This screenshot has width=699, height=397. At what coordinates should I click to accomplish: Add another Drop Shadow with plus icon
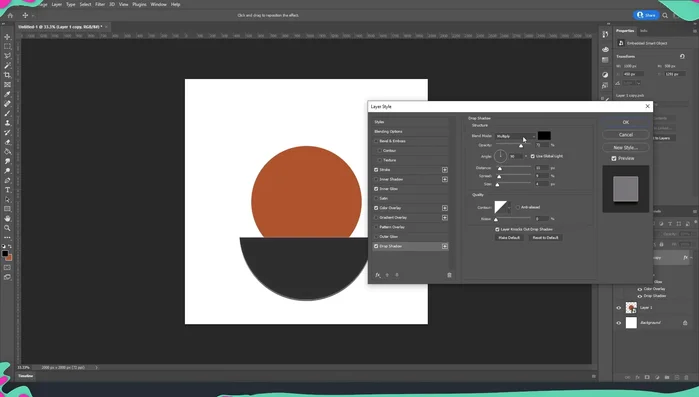tap(444, 246)
